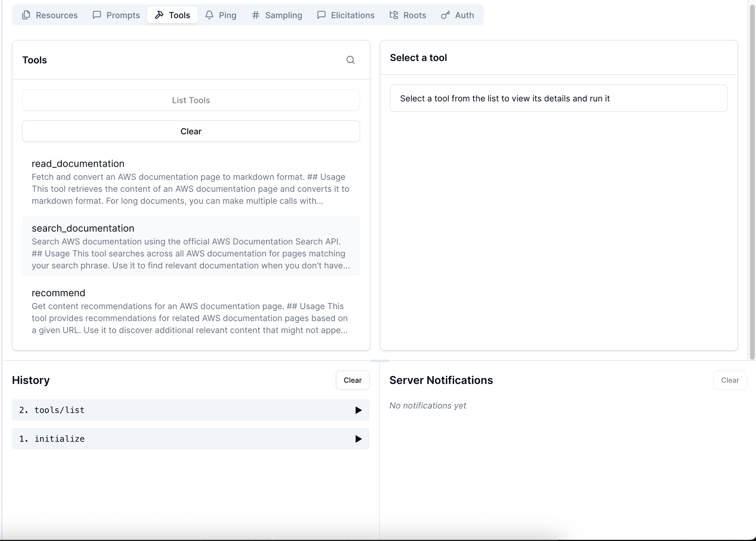Viewport: 756px width, 541px height.
Task: Click the Resources tab document icon
Action: 26,15
